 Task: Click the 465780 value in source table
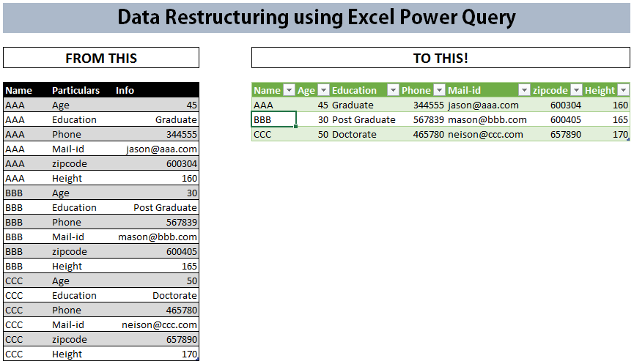182,310
